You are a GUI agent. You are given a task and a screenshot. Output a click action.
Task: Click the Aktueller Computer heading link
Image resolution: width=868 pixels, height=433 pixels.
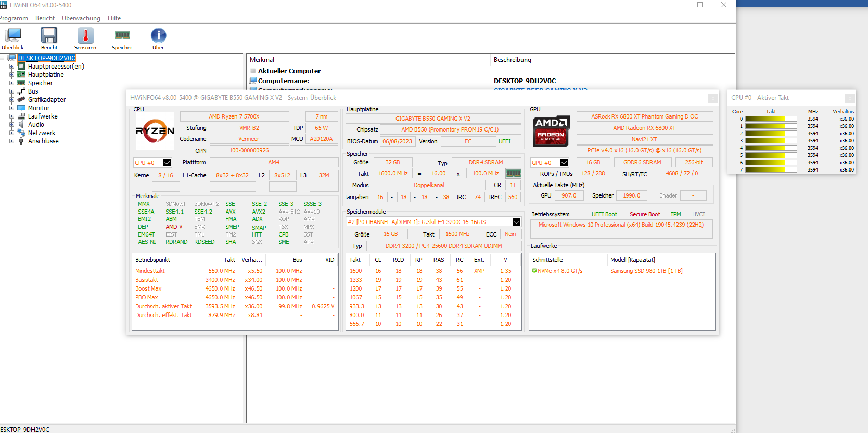[x=289, y=71]
